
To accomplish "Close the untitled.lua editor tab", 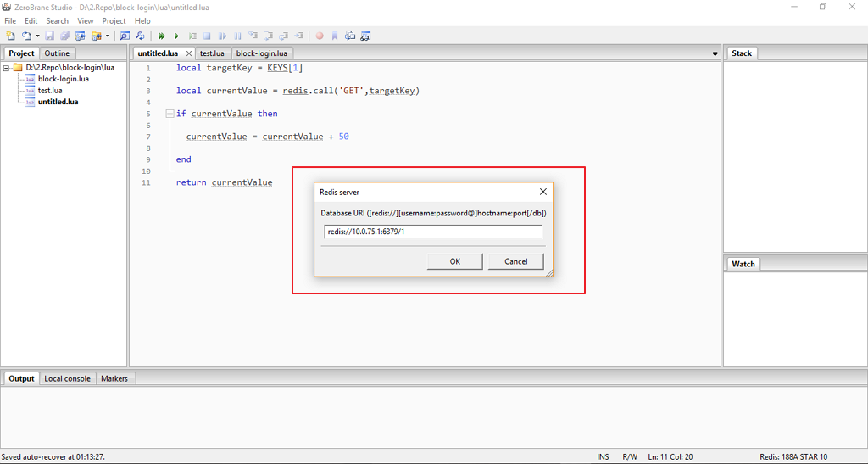I will pyautogui.click(x=188, y=53).
